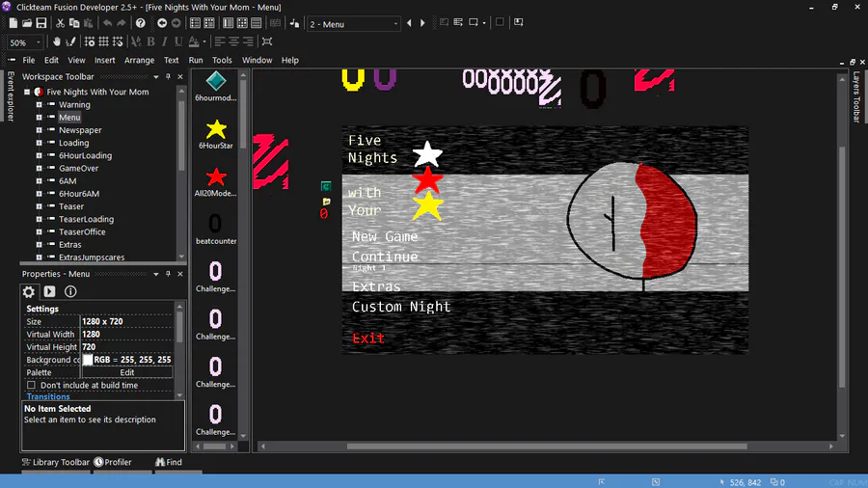Go to the next frame arrow
868x488 pixels.
[422, 23]
